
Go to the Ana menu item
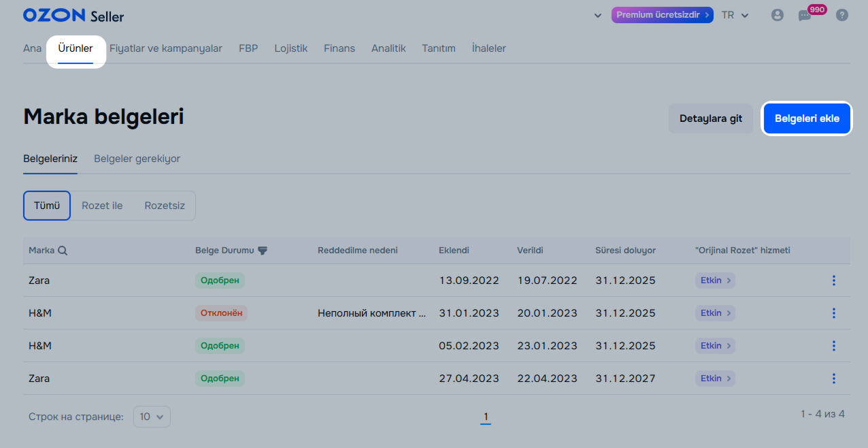tap(32, 48)
